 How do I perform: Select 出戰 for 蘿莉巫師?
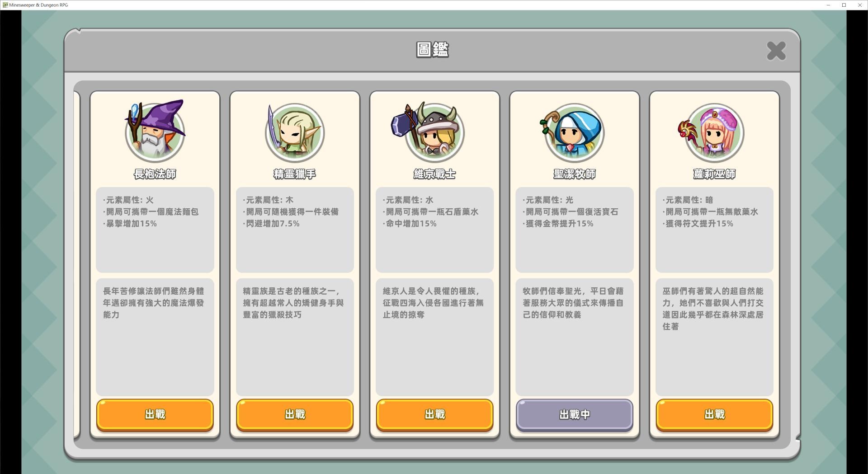pyautogui.click(x=714, y=414)
